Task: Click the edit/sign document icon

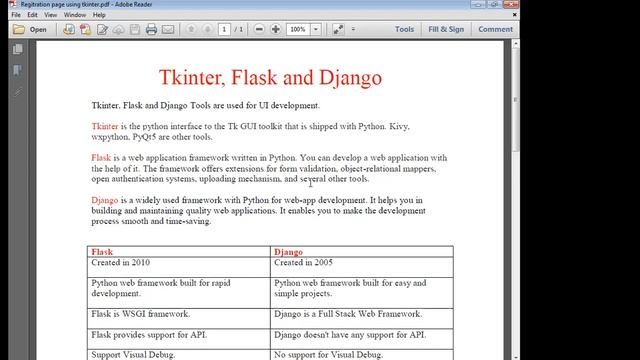Action: (102, 29)
